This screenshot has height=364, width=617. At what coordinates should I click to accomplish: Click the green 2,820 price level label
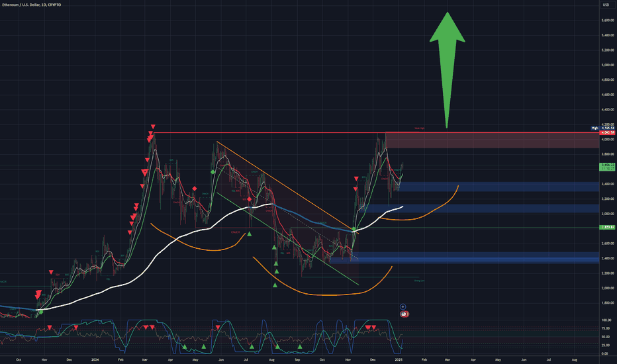pyautogui.click(x=607, y=228)
